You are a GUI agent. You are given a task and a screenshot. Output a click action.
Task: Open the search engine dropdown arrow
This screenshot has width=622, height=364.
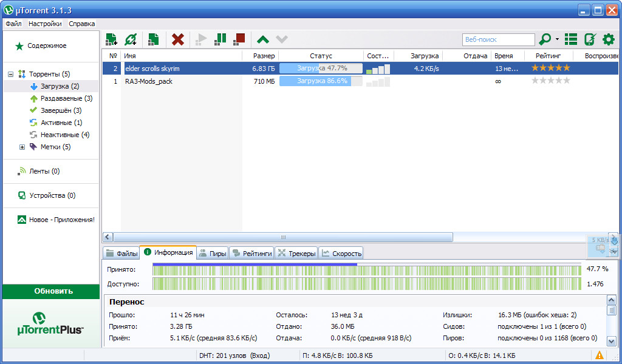click(x=557, y=39)
